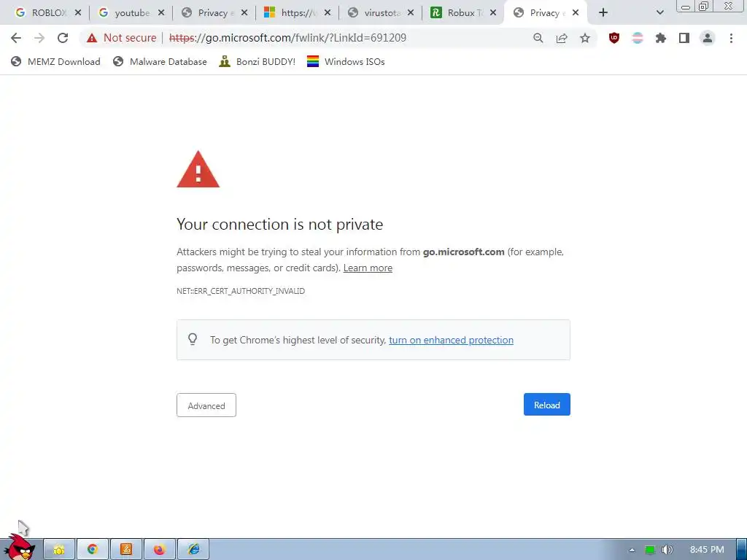
Task: Click the Not secure warning indicator
Action: tap(122, 38)
